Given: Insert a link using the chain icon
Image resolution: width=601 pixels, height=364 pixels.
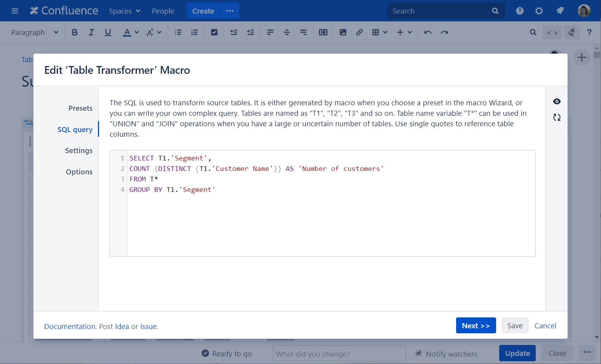Looking at the screenshot, I should click(359, 32).
